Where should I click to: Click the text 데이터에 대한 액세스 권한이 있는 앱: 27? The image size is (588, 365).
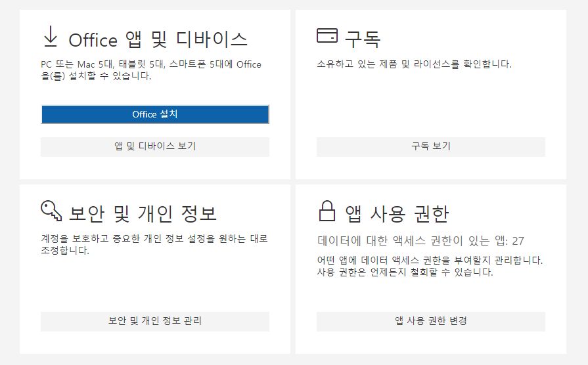(x=420, y=240)
